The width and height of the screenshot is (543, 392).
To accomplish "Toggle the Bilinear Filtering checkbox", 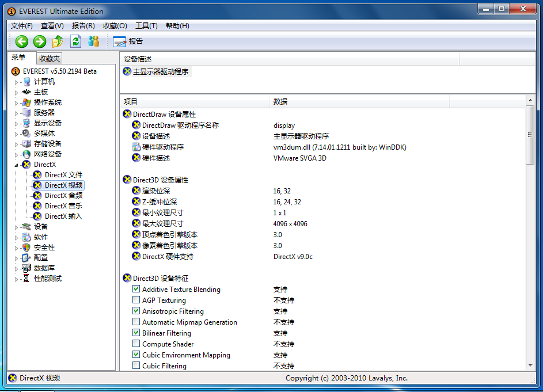I will 136,333.
